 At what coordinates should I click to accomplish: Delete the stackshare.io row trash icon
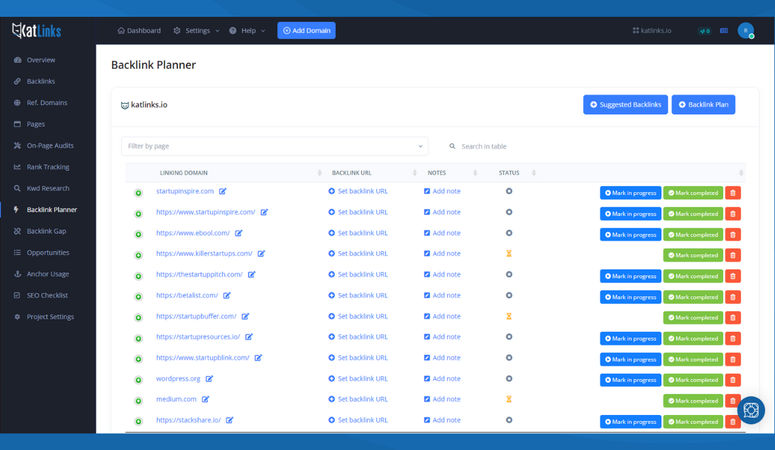tap(733, 422)
